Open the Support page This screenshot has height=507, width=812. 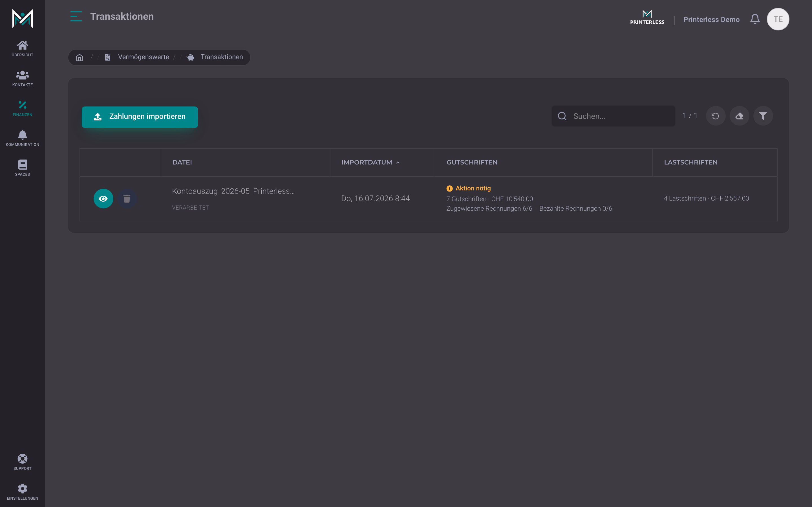[x=23, y=462]
